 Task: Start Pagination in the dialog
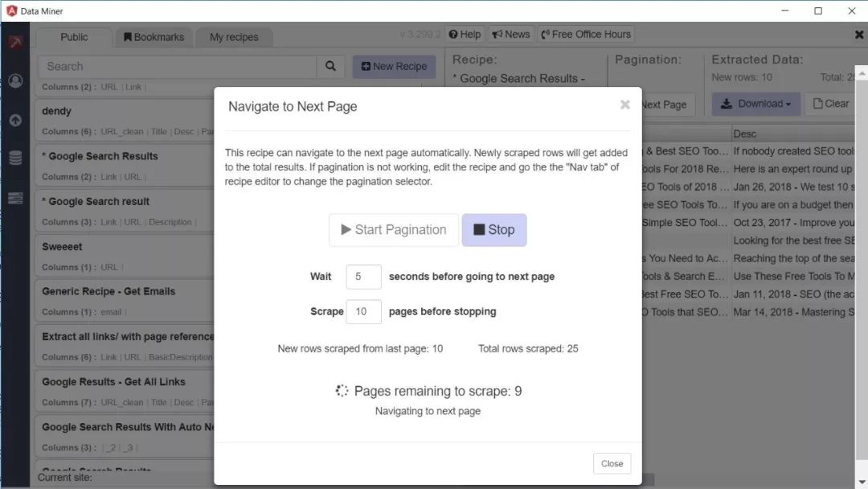pos(394,230)
